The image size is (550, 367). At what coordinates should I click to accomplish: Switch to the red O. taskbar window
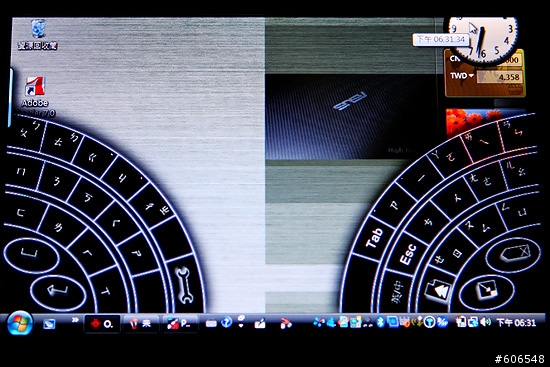tap(102, 324)
